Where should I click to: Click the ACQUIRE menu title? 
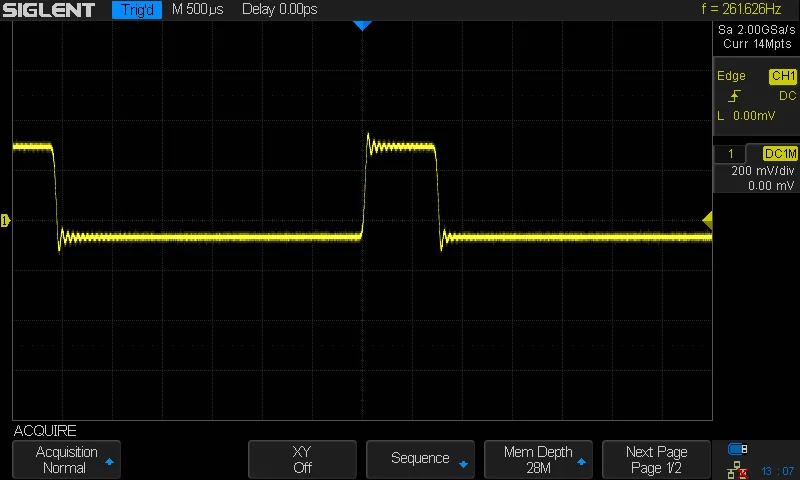click(45, 431)
